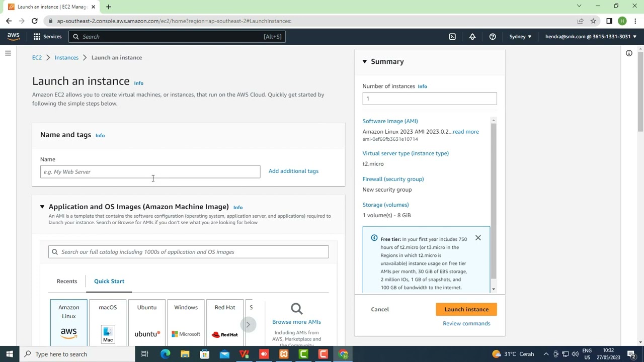This screenshot has width=644, height=362.
Task: Open Info next to Launch an instance
Action: (138, 83)
